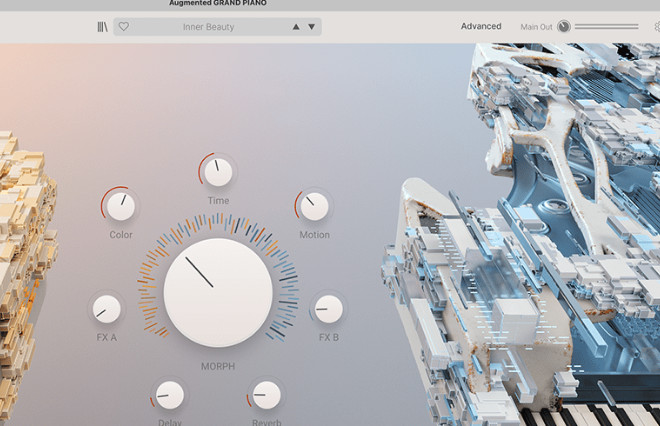Click the Inner Beauty preset name

tap(208, 27)
